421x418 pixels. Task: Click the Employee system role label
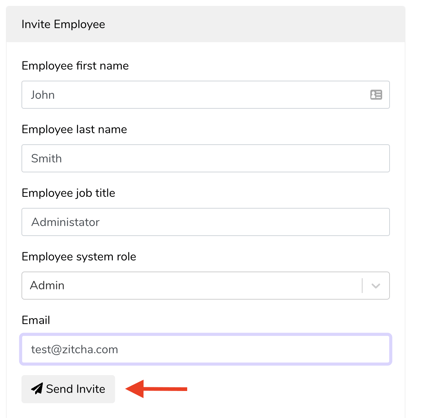[x=79, y=257]
